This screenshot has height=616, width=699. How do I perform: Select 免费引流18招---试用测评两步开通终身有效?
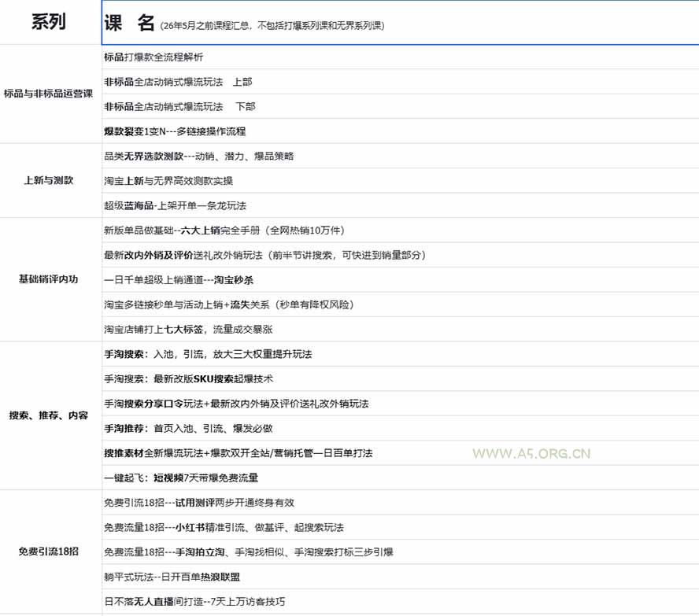pos(401,503)
